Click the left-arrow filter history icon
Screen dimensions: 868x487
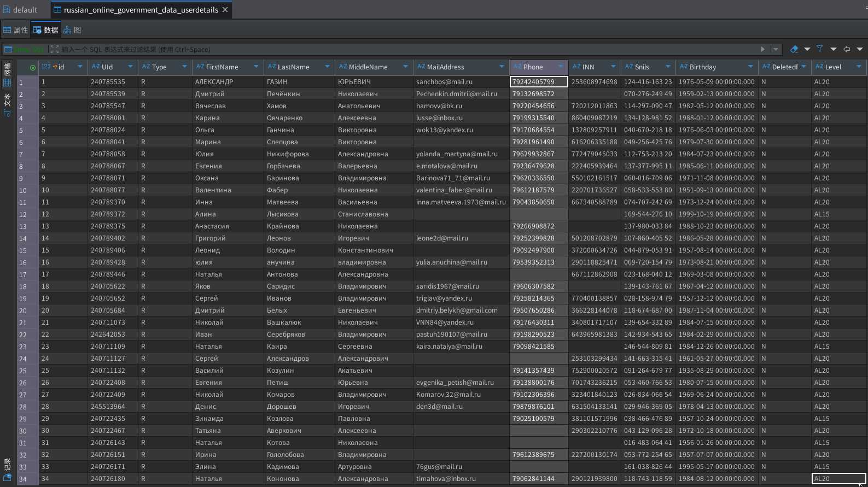coord(847,49)
